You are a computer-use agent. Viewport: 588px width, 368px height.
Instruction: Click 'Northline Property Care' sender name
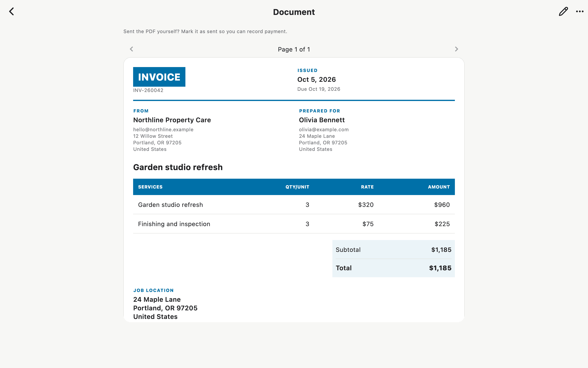[172, 120]
